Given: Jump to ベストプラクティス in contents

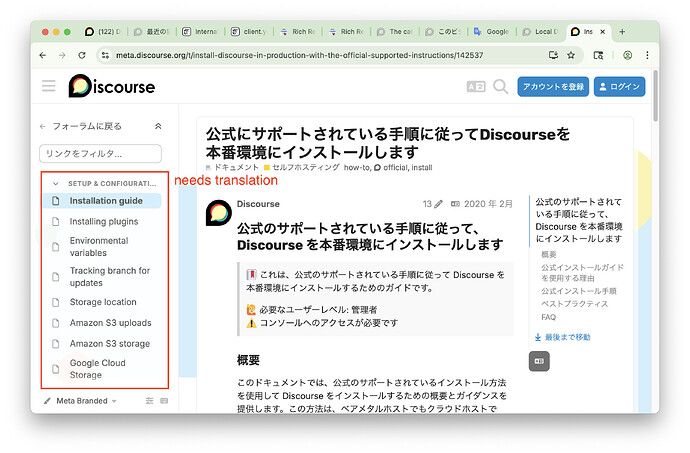Looking at the screenshot, I should click(574, 304).
